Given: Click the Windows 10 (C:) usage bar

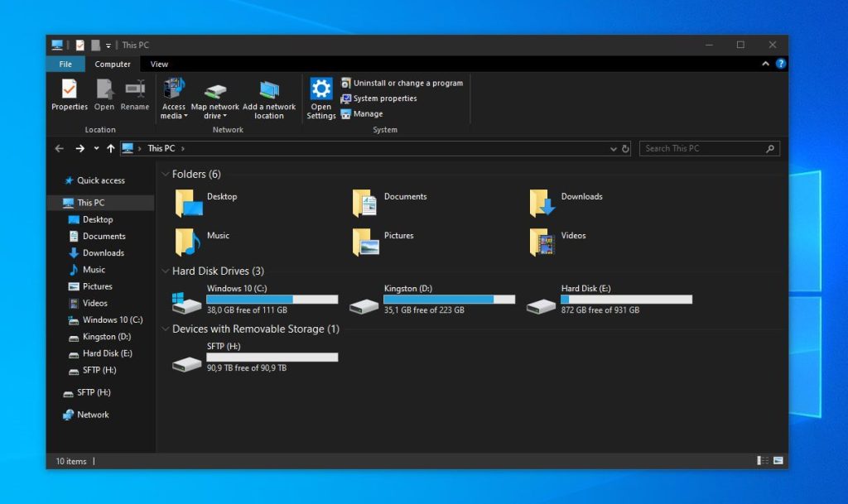Looking at the screenshot, I should [x=272, y=299].
